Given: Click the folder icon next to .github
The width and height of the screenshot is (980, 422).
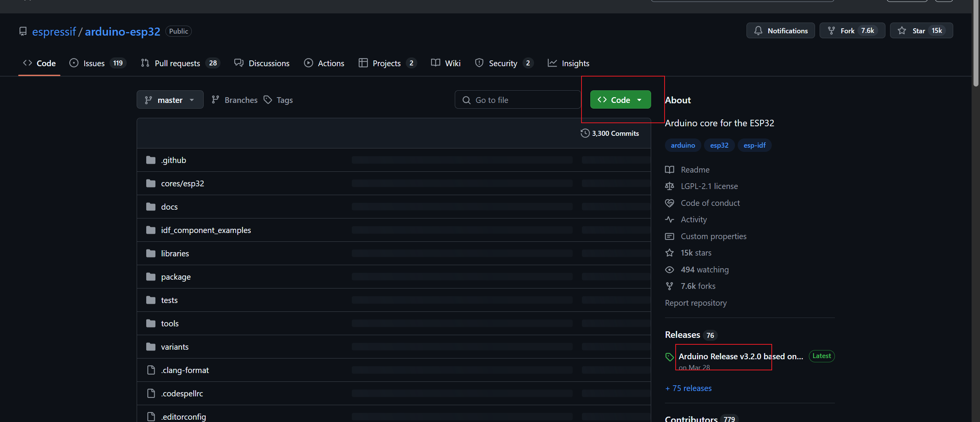Looking at the screenshot, I should (151, 160).
